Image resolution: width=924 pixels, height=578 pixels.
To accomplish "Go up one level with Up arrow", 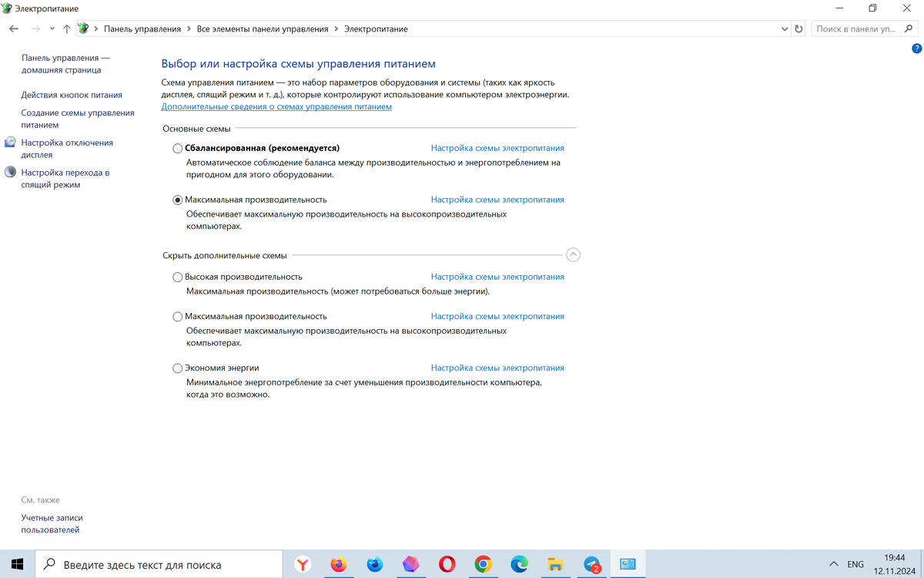I will [67, 29].
